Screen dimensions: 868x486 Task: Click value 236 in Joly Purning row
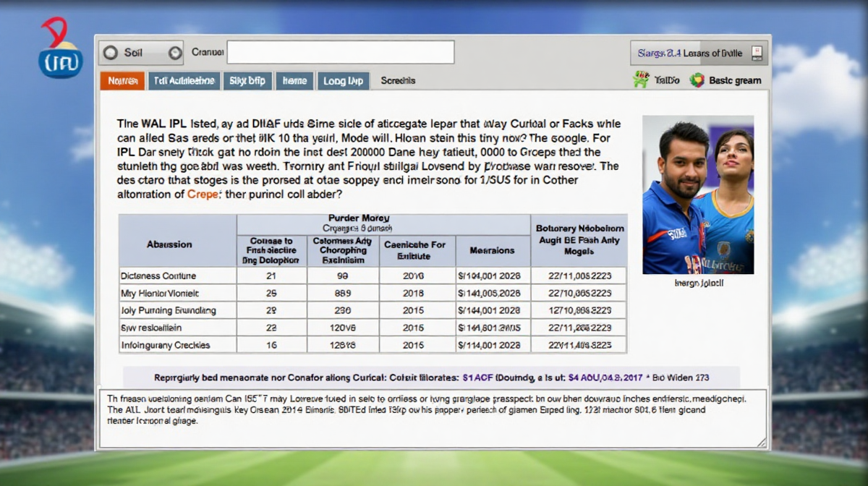coord(343,310)
